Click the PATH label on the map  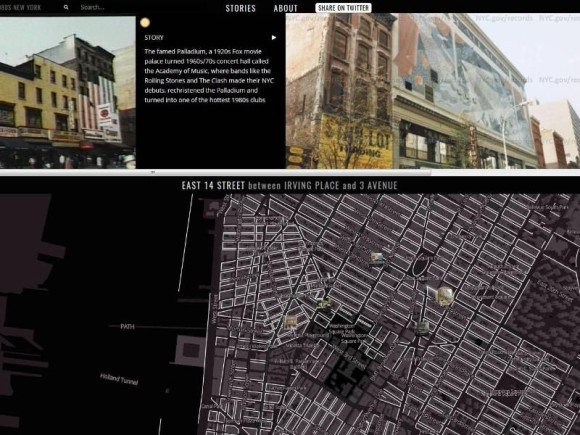click(x=127, y=327)
